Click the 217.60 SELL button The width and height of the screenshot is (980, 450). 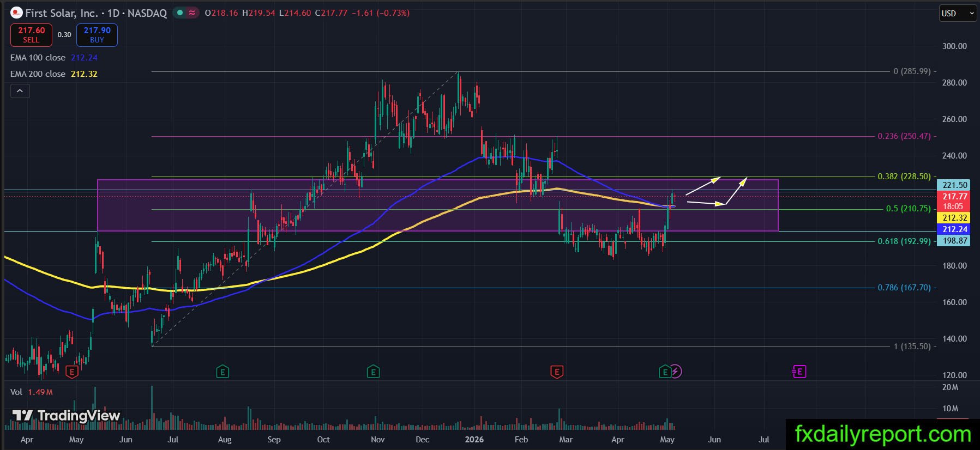coord(31,35)
